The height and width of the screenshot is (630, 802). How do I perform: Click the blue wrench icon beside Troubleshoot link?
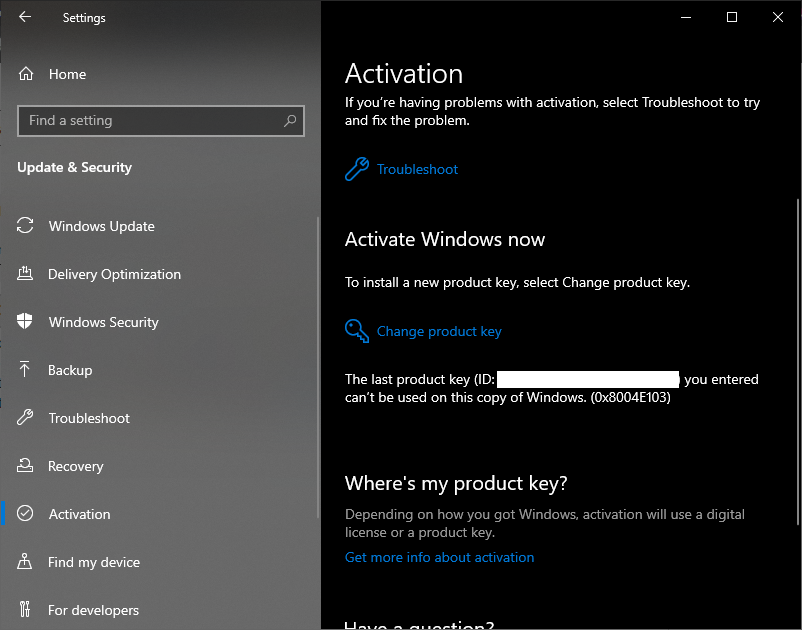pyautogui.click(x=357, y=169)
